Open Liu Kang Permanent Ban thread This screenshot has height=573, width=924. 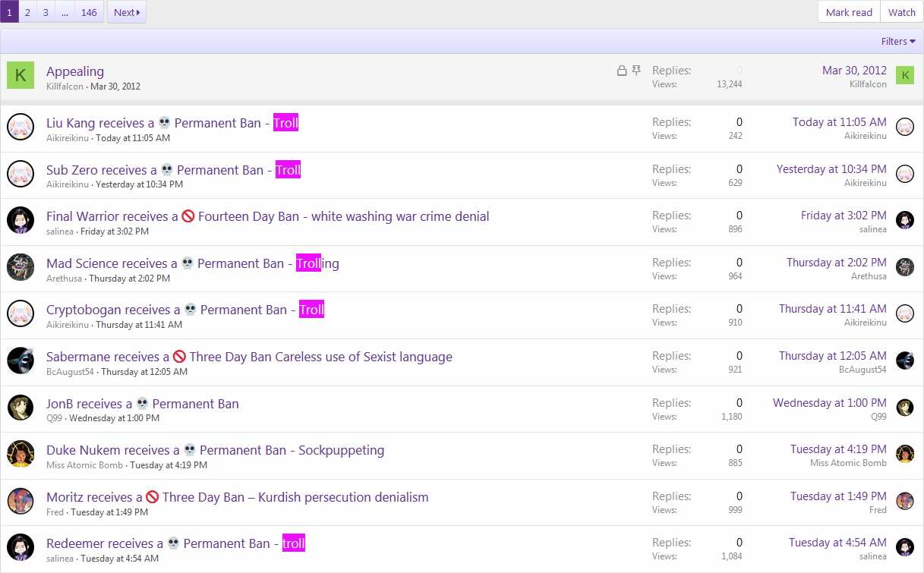pyautogui.click(x=172, y=123)
